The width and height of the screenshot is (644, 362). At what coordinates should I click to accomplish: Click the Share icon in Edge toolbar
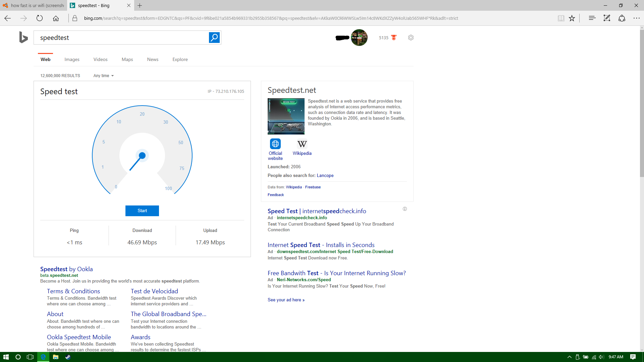[x=622, y=18]
